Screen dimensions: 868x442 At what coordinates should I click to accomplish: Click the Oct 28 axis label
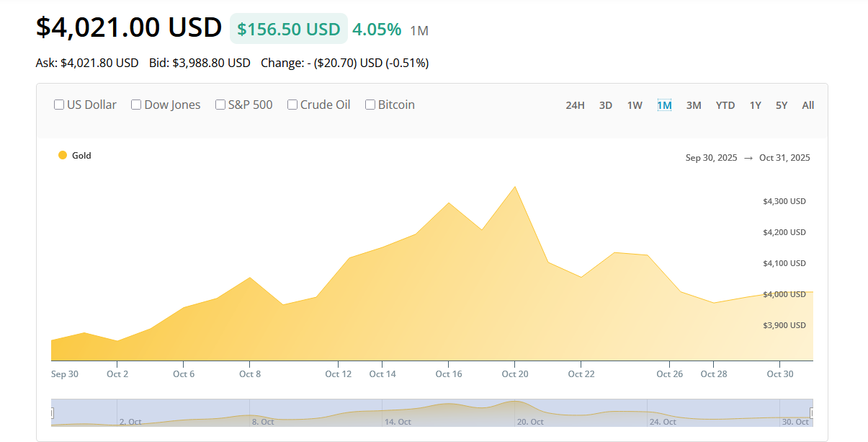[x=713, y=374]
